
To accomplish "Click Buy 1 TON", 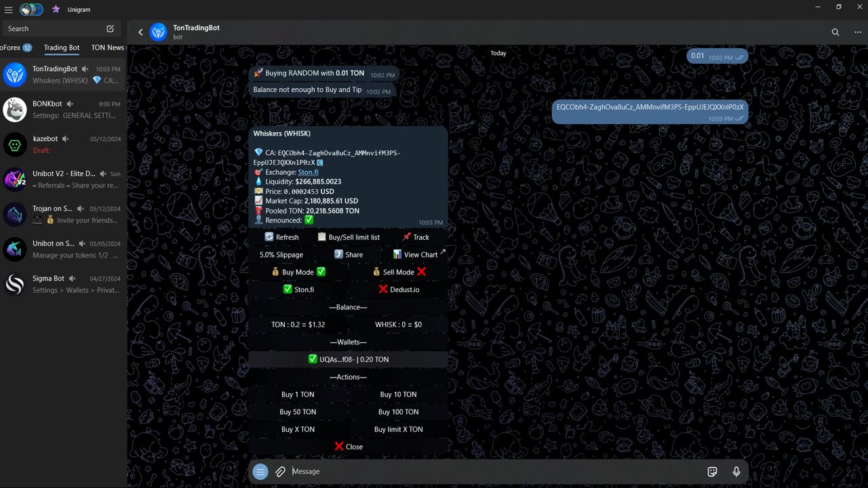I will click(x=298, y=394).
